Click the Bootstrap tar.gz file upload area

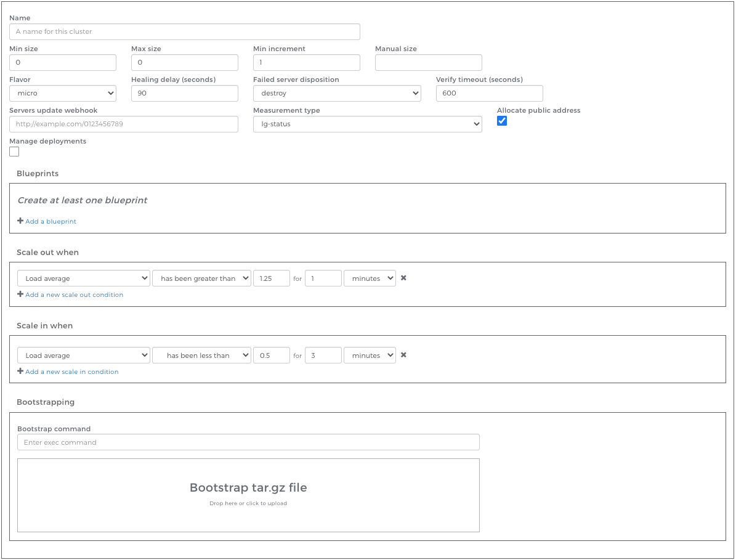(248, 495)
